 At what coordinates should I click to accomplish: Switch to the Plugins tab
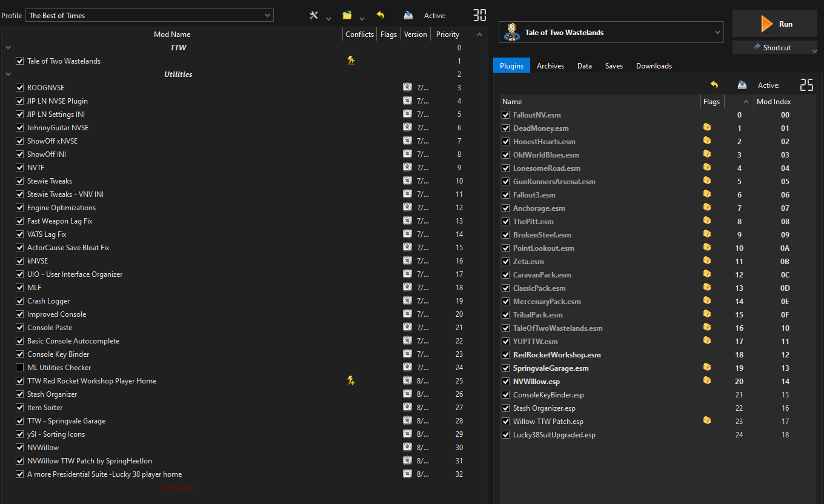[511, 65]
